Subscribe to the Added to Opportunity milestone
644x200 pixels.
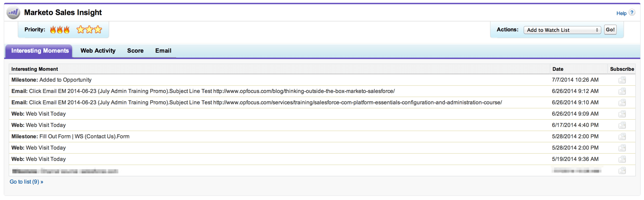tap(622, 80)
